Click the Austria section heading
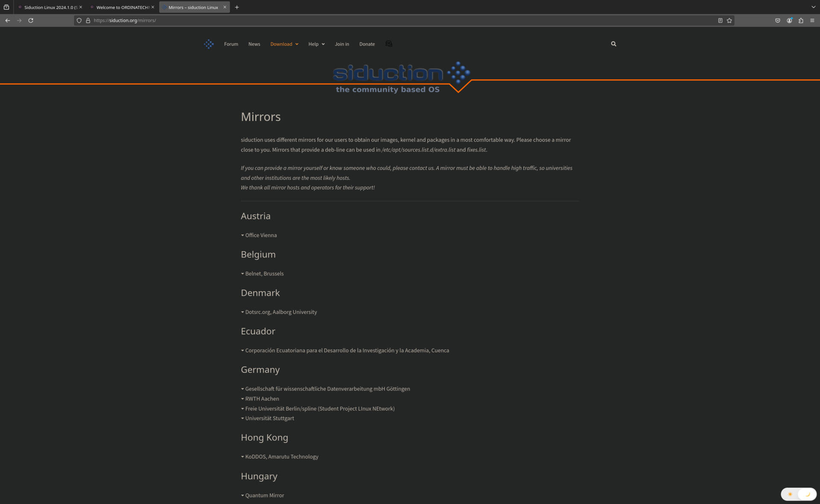 (x=255, y=216)
